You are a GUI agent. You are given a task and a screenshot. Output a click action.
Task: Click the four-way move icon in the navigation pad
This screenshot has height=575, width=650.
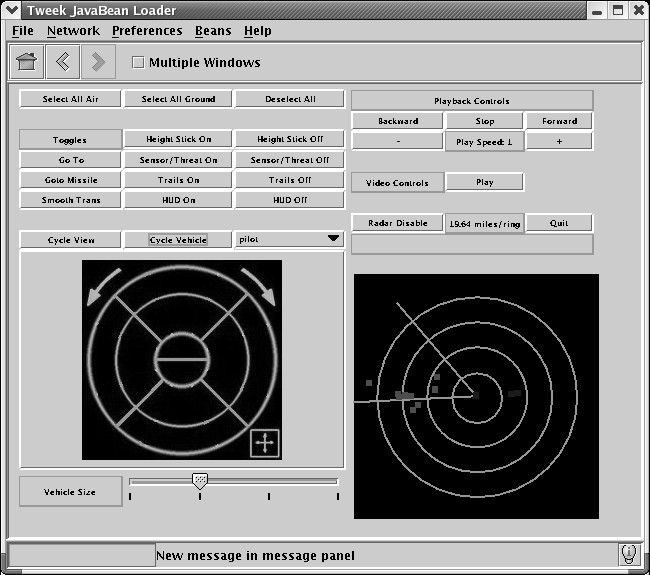pyautogui.click(x=265, y=444)
